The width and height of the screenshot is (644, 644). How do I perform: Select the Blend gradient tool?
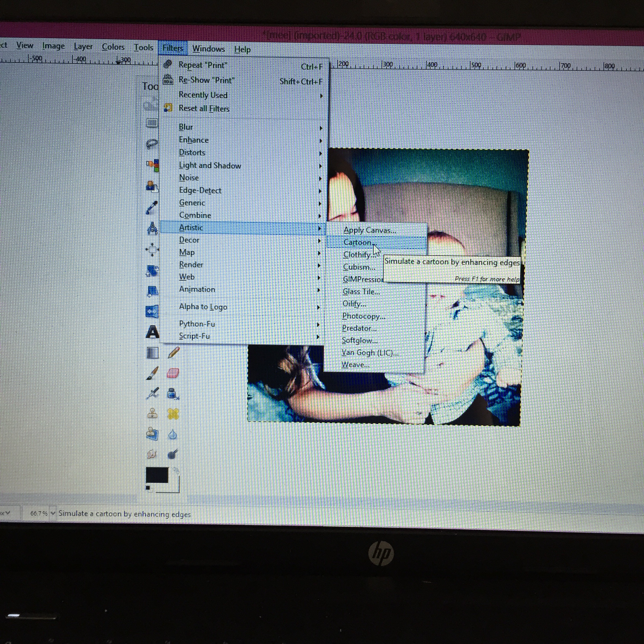152,353
